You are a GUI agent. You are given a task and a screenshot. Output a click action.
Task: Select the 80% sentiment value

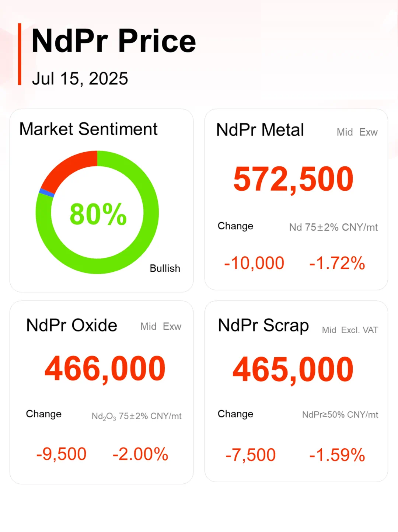(98, 214)
